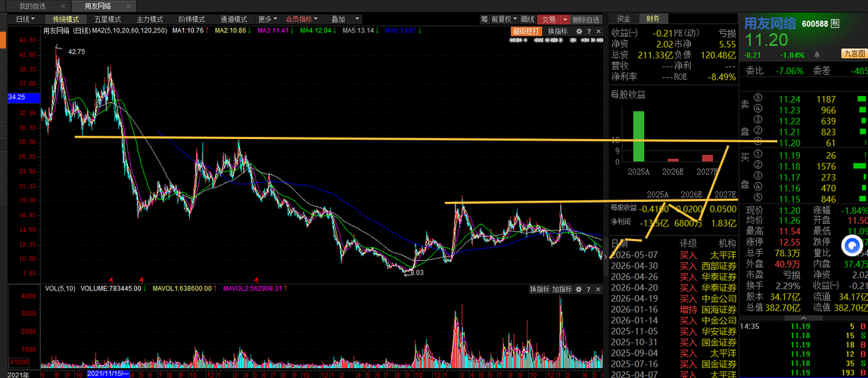868x378 pixels.
Task: Click ROE value -8.49%
Action: click(x=720, y=77)
